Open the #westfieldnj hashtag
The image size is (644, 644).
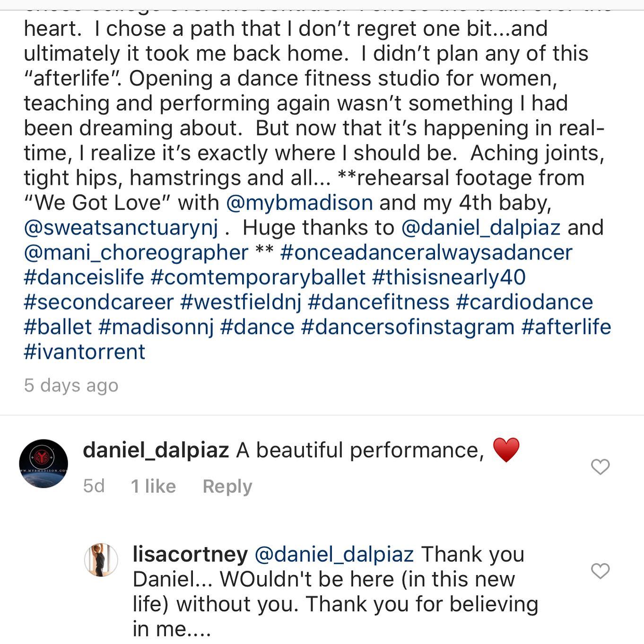241,302
